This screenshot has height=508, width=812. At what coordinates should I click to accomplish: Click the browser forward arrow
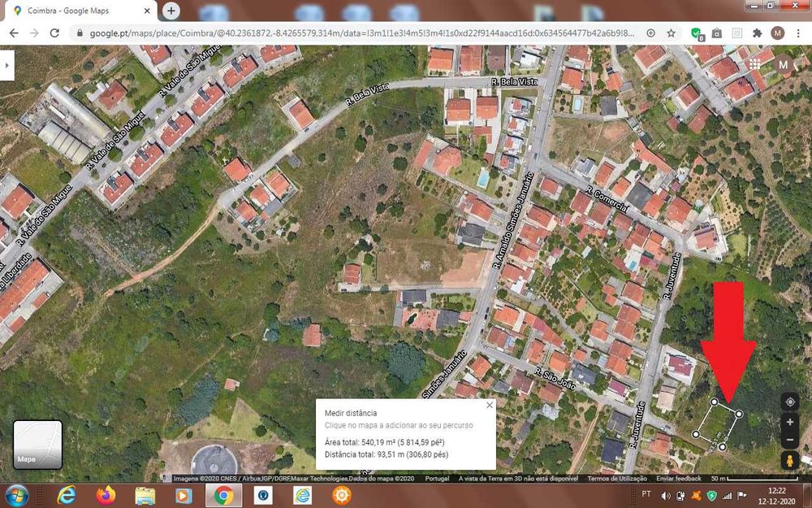[x=34, y=33]
